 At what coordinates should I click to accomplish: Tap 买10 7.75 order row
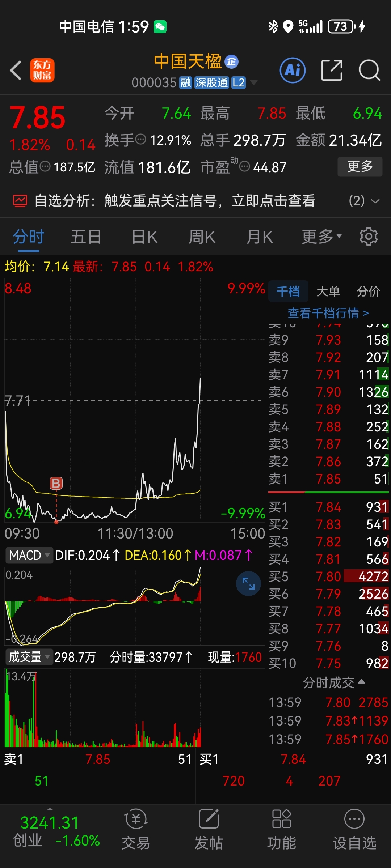point(328,663)
